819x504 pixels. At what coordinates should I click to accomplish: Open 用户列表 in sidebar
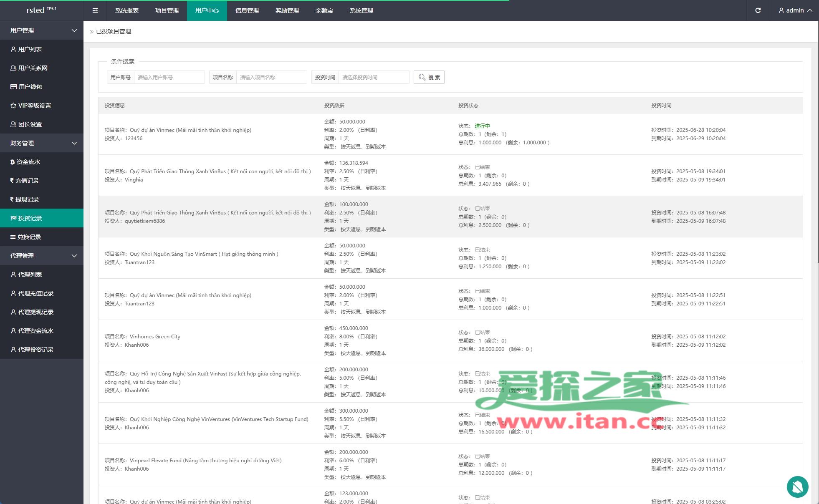(x=42, y=49)
